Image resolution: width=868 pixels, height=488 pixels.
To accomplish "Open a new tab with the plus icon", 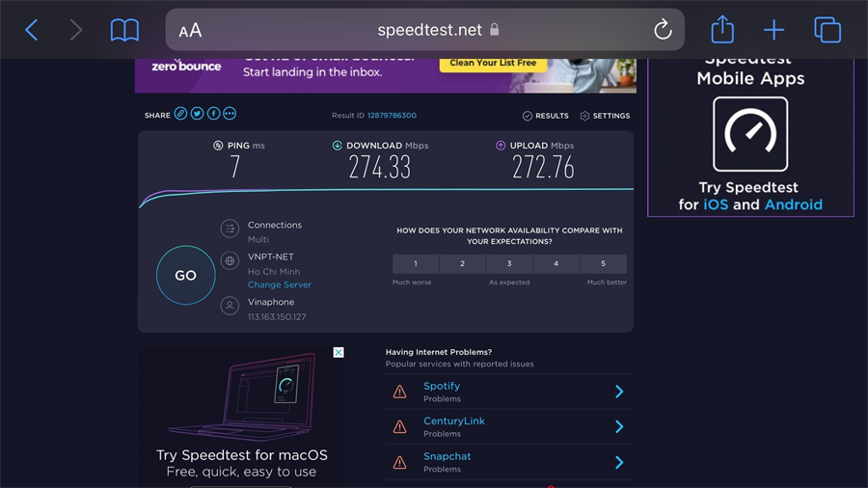I will (773, 30).
